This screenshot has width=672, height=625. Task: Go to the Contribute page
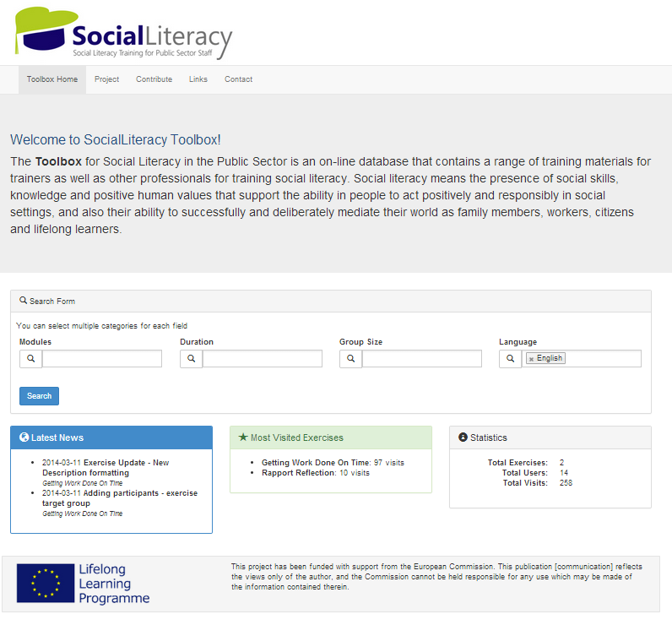click(x=154, y=79)
